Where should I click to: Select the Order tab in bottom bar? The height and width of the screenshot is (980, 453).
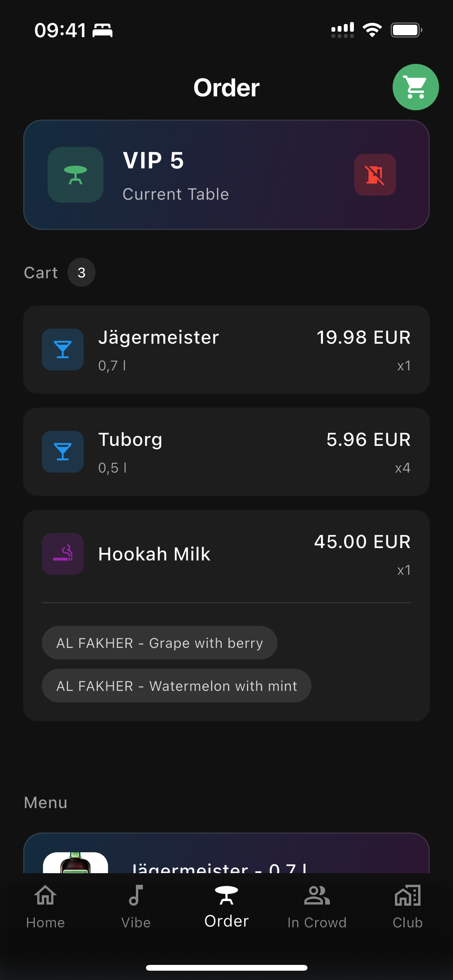pos(226,906)
